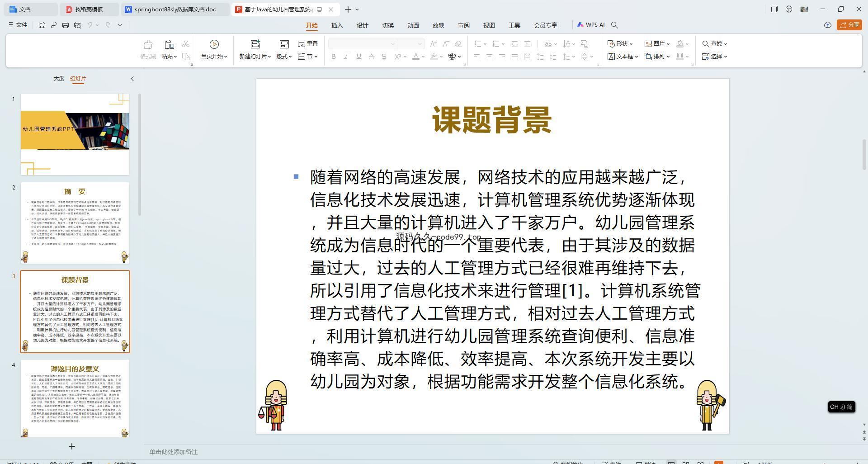Open the 切换 transitions tab

pos(388,25)
